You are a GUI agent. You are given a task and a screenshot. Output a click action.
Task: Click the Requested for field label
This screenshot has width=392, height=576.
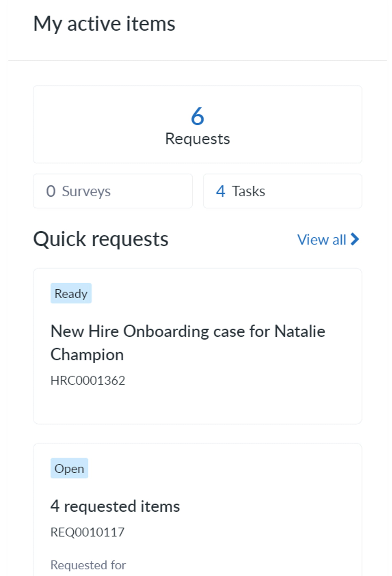click(88, 565)
